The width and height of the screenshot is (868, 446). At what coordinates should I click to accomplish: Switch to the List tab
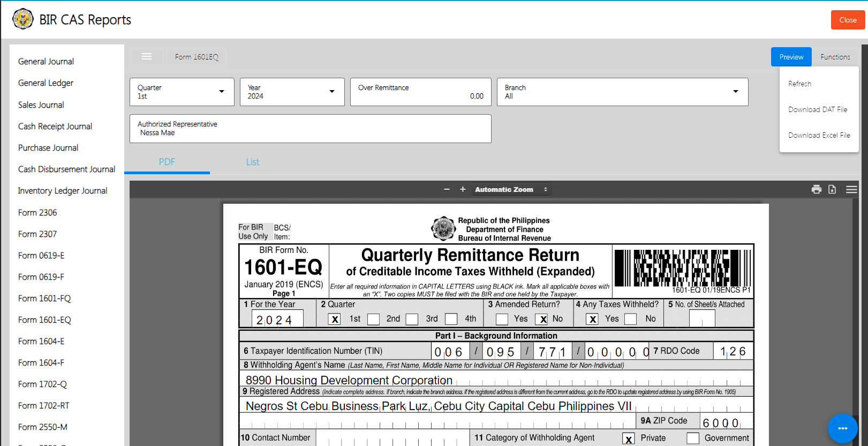(253, 162)
